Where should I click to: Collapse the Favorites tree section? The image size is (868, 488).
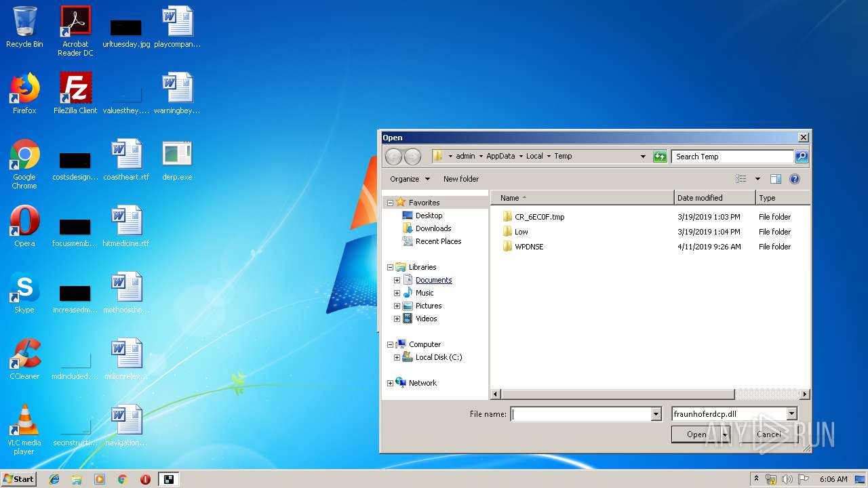tap(390, 203)
